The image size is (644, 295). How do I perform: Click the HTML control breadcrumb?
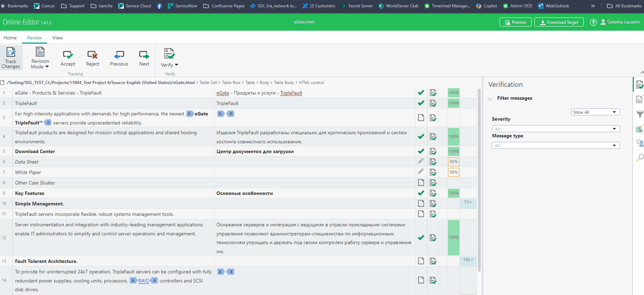[311, 83]
